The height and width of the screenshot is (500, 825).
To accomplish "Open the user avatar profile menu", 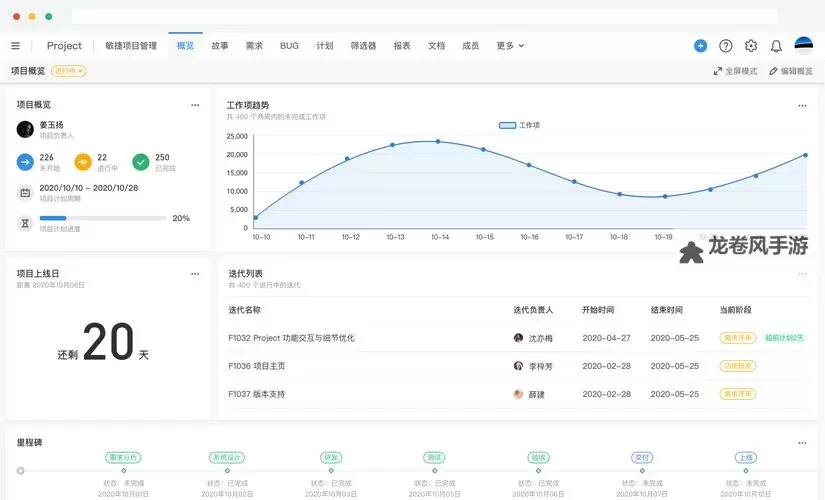I will tap(803, 46).
